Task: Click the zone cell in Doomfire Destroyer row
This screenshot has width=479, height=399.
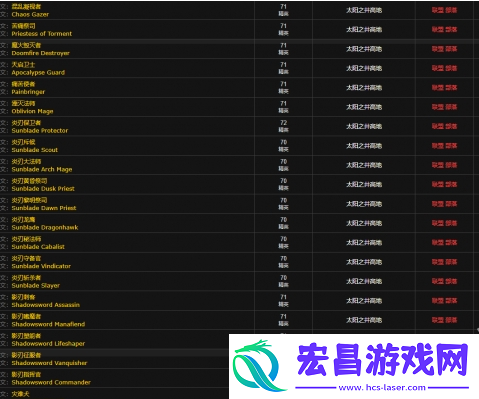Action: [364, 49]
